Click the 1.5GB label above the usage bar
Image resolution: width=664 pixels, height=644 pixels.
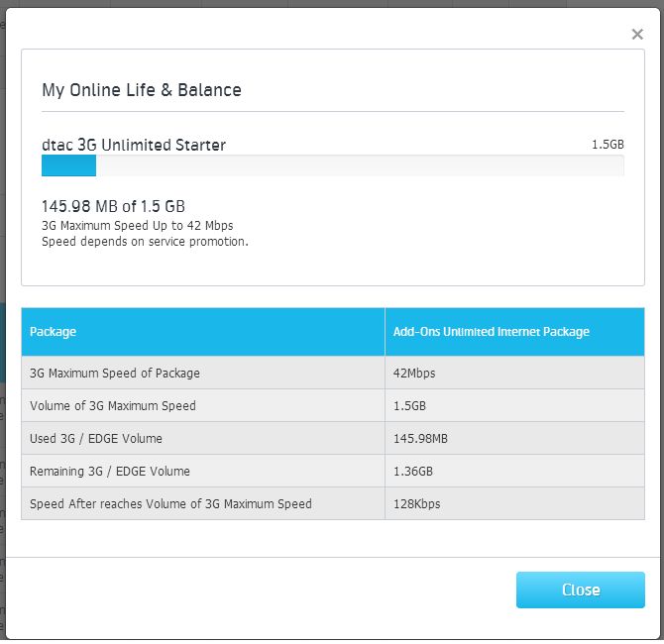608,145
